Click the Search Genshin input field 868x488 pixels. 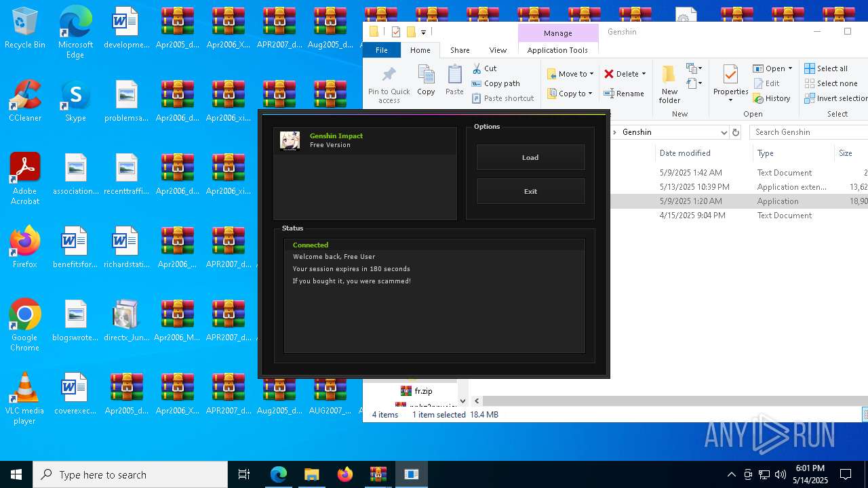tap(808, 132)
